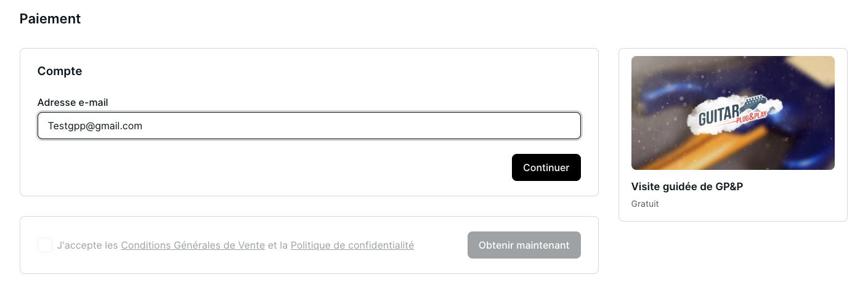The height and width of the screenshot is (293, 868).
Task: Click the Gratuit price label
Action: (x=645, y=204)
